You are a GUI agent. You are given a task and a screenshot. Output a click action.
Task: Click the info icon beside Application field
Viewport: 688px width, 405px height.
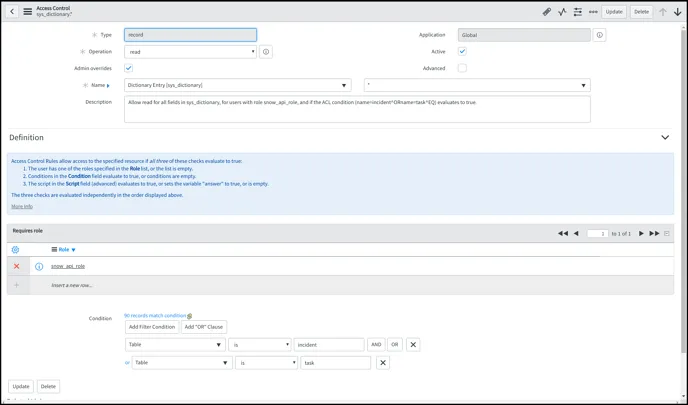pos(599,35)
